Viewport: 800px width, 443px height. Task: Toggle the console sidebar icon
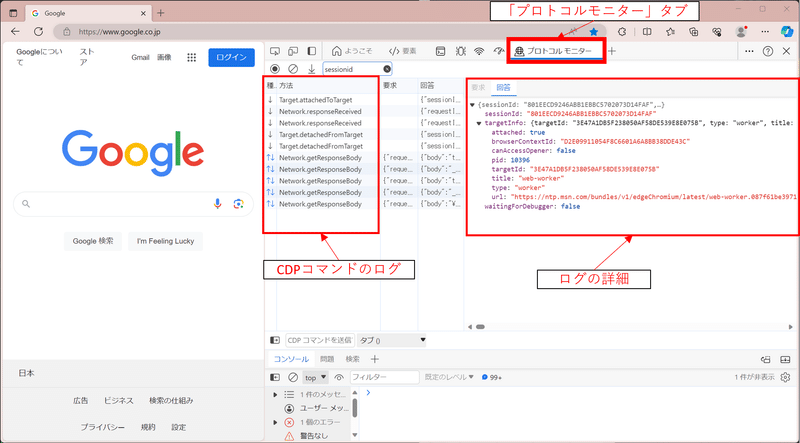[x=275, y=378]
